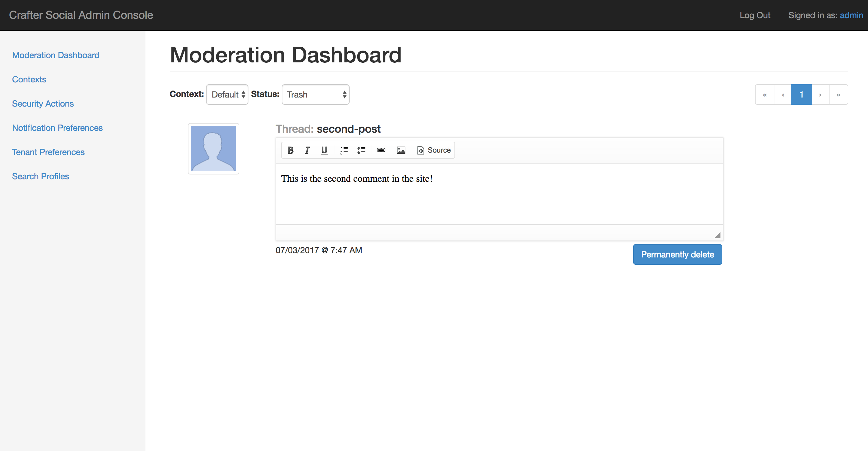Click the editor resize handle corner
868x451 pixels.
pyautogui.click(x=717, y=235)
